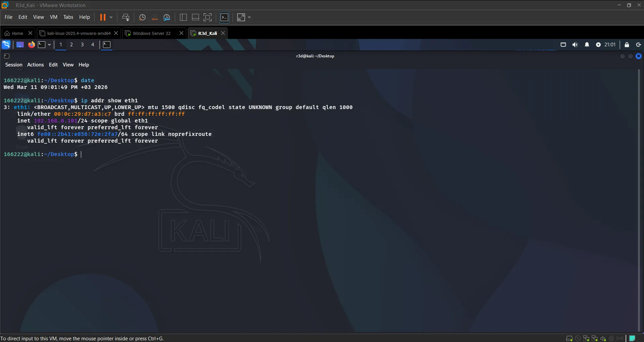Expand the terminal launcher dropdown arrow
The image size is (644, 342).
click(49, 45)
